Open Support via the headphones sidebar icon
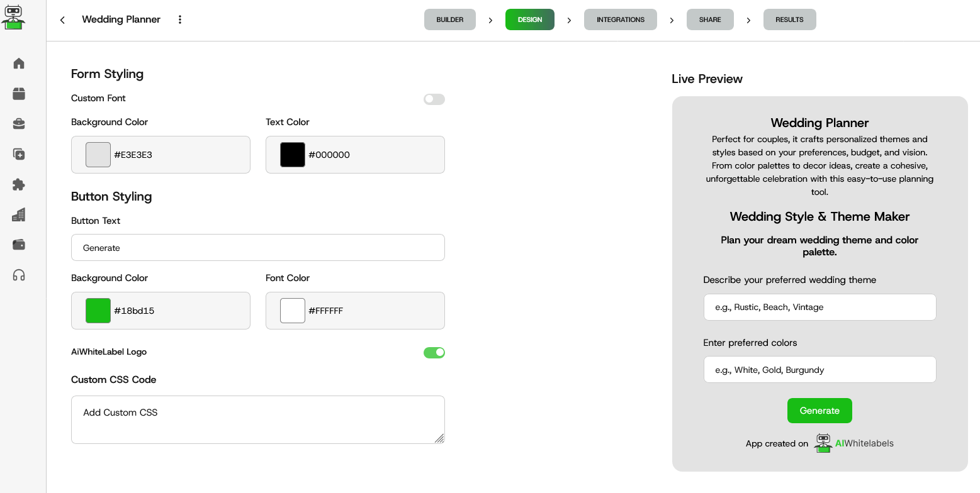This screenshot has width=980, height=493. (x=19, y=275)
